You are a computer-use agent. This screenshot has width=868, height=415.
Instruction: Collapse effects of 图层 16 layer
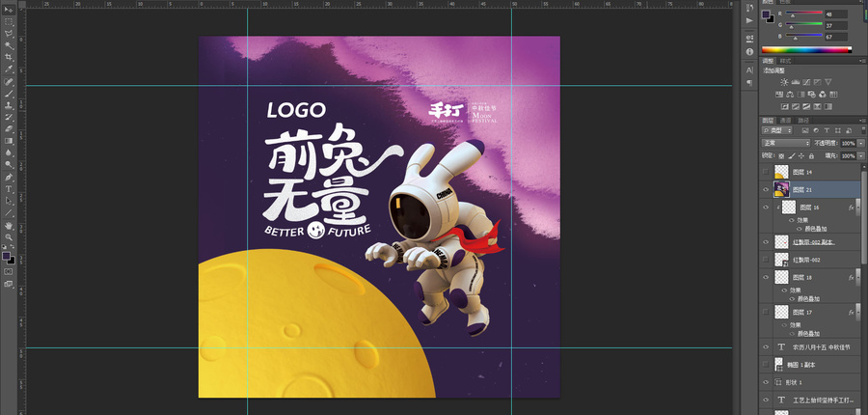pos(858,207)
